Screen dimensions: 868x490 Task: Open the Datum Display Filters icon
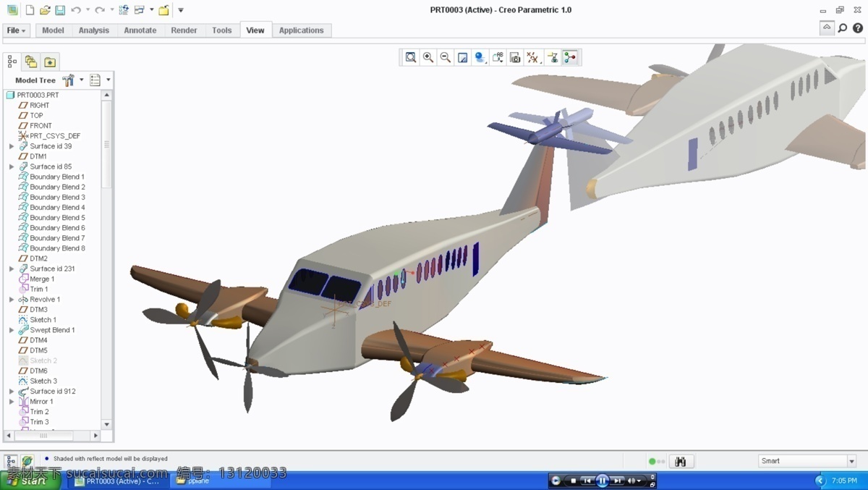(533, 57)
